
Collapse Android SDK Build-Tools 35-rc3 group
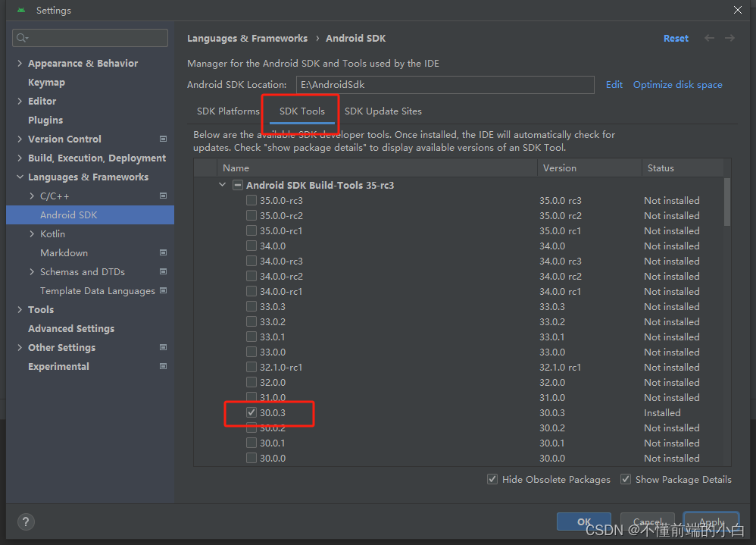click(222, 185)
